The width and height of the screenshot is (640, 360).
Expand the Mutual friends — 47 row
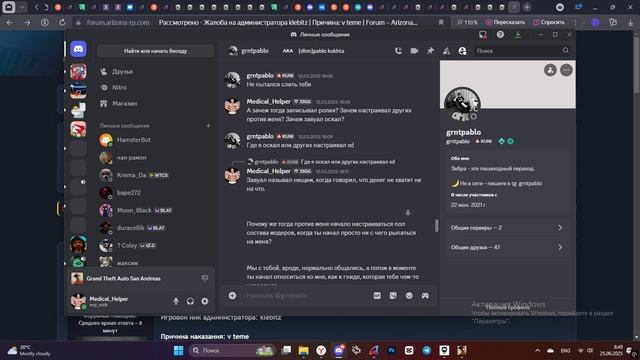tap(507, 247)
